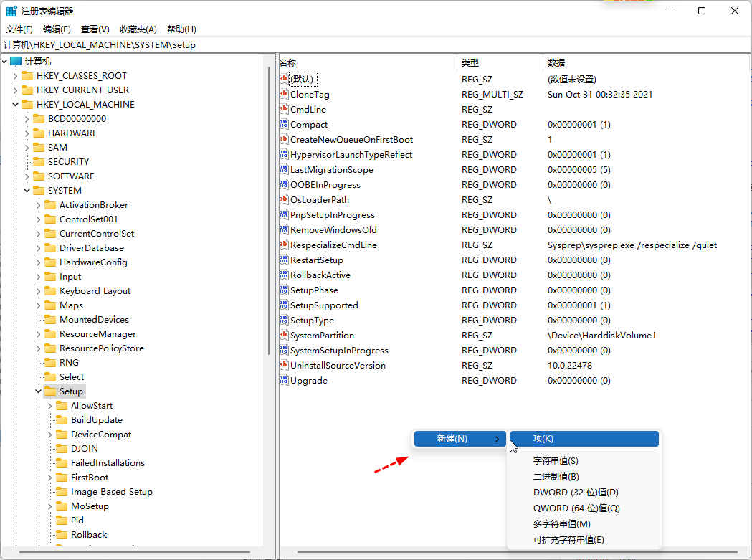Viewport: 752px width, 560px height.
Task: Collapse the Setup key
Action: click(x=39, y=391)
